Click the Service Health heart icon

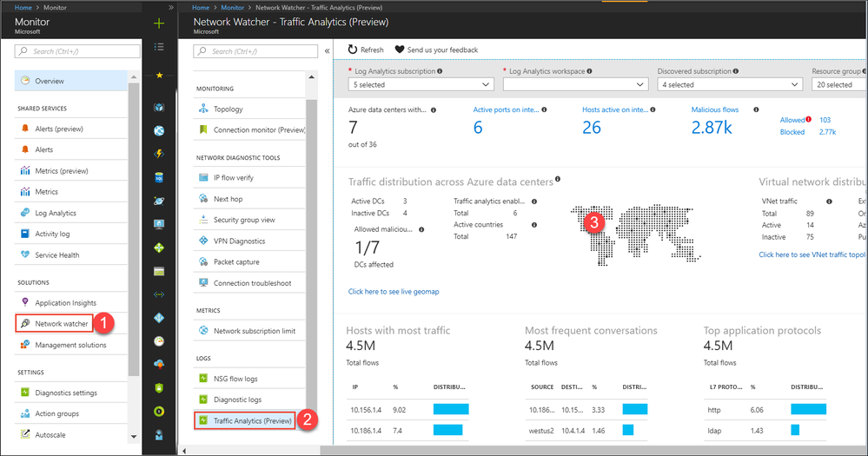[x=25, y=254]
